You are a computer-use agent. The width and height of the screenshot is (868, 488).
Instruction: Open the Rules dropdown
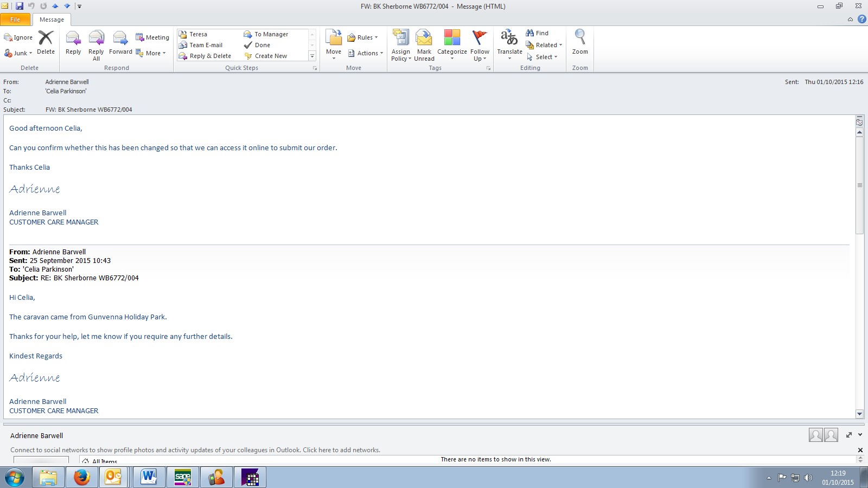coord(362,37)
